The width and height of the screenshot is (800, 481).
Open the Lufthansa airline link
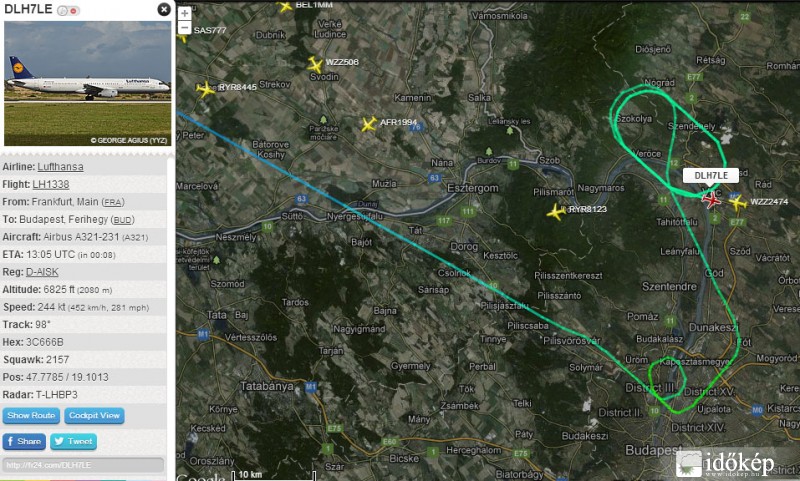coord(60,167)
